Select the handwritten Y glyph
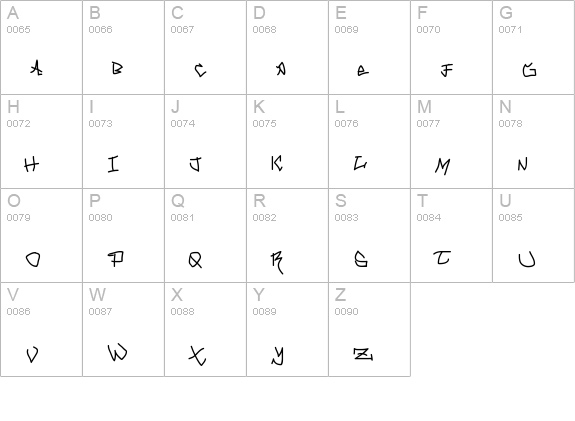 click(x=278, y=356)
